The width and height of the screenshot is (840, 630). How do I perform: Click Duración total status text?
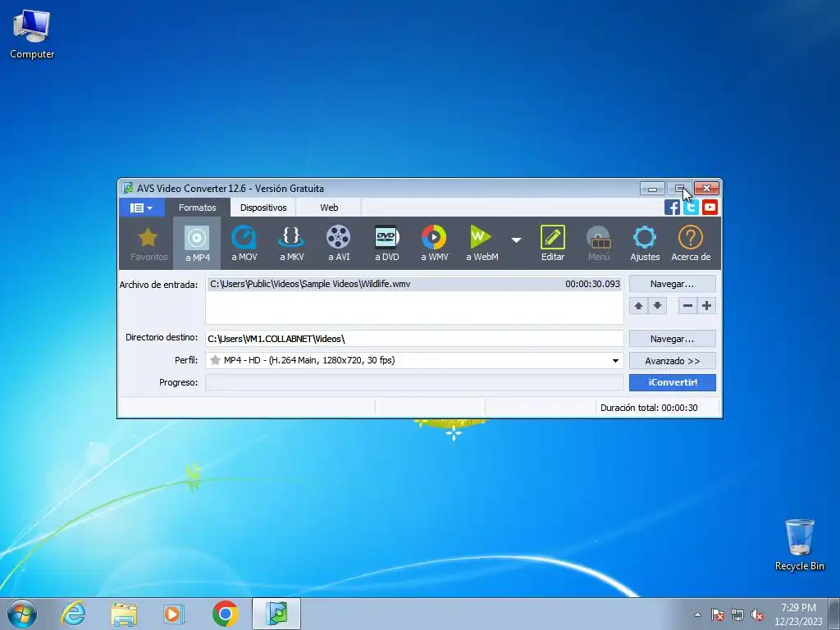coord(649,408)
